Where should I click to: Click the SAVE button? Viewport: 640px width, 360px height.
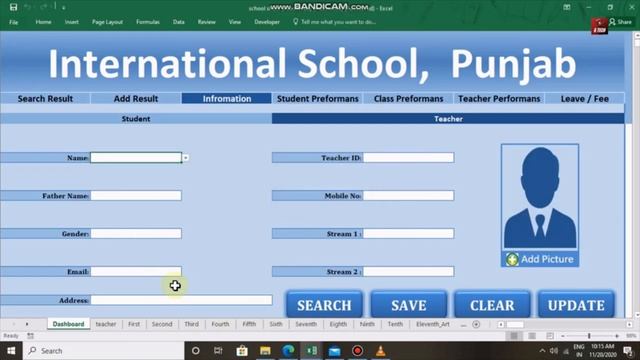[x=409, y=304]
